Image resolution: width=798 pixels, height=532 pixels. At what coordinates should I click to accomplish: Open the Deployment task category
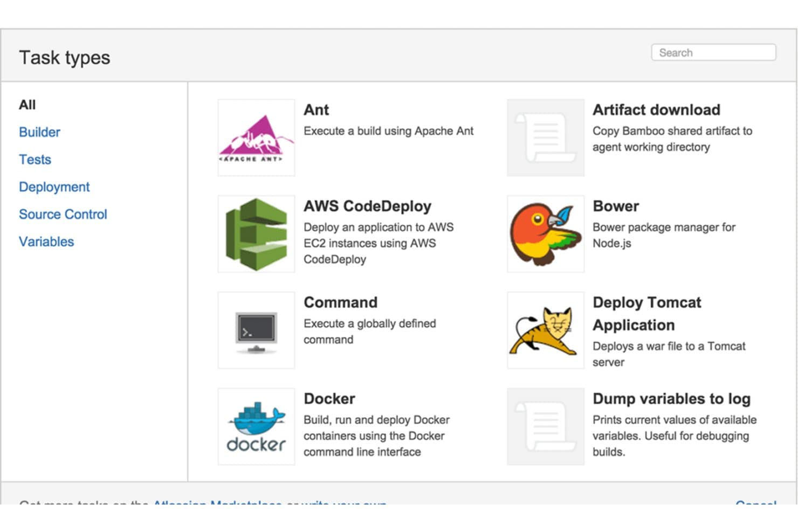[x=54, y=187]
